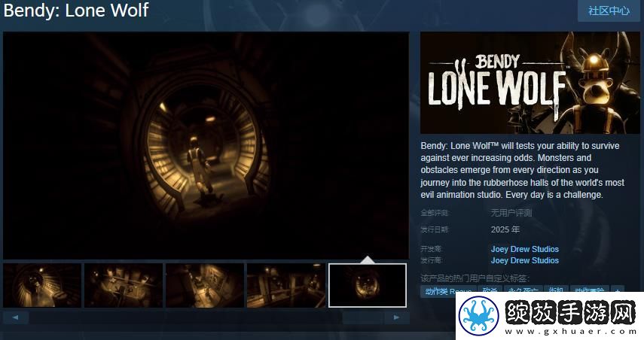This screenshot has width=644, height=340.
Task: Click the 无用户评测 review summary text
Action: [x=511, y=213]
